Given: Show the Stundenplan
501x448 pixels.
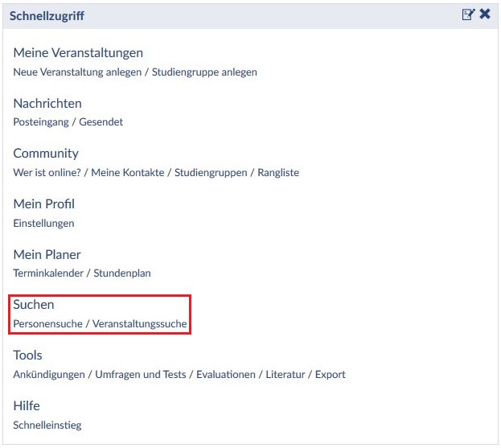Looking at the screenshot, I should [122, 273].
